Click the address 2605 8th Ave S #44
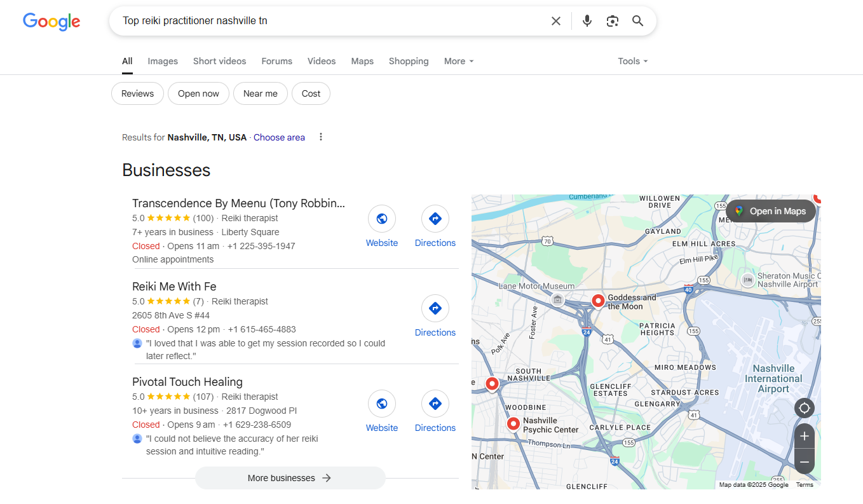The width and height of the screenshot is (863, 504). click(171, 315)
